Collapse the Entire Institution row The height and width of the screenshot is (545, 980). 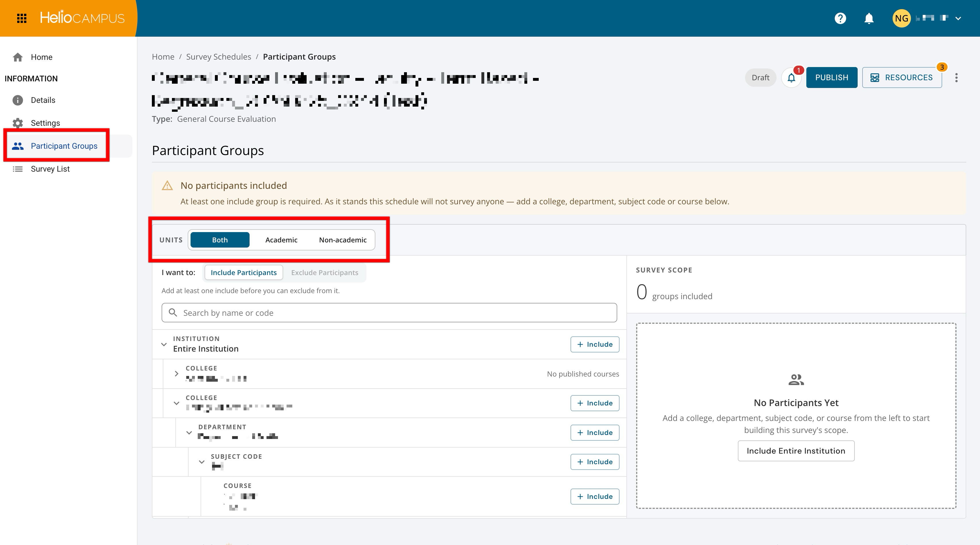pyautogui.click(x=164, y=344)
